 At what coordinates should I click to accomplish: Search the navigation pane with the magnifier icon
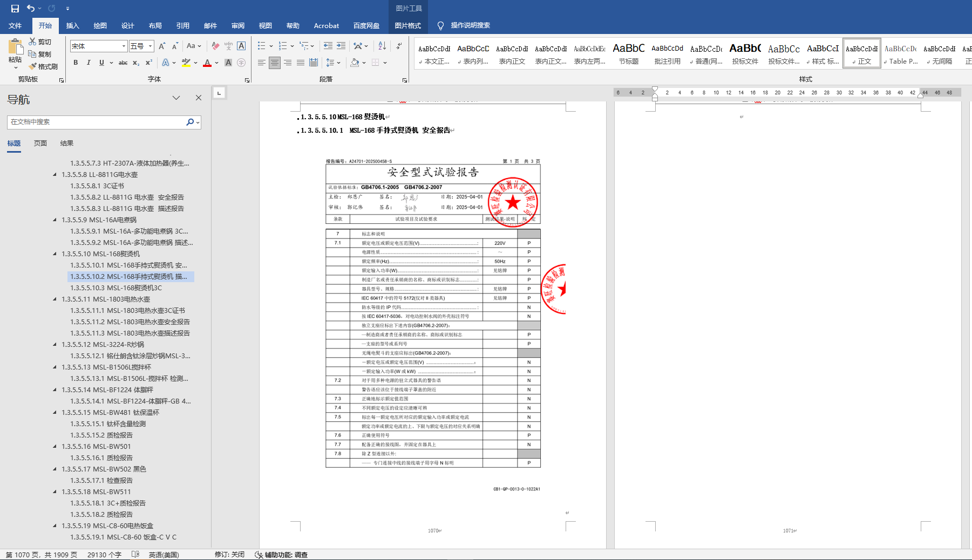[190, 122]
